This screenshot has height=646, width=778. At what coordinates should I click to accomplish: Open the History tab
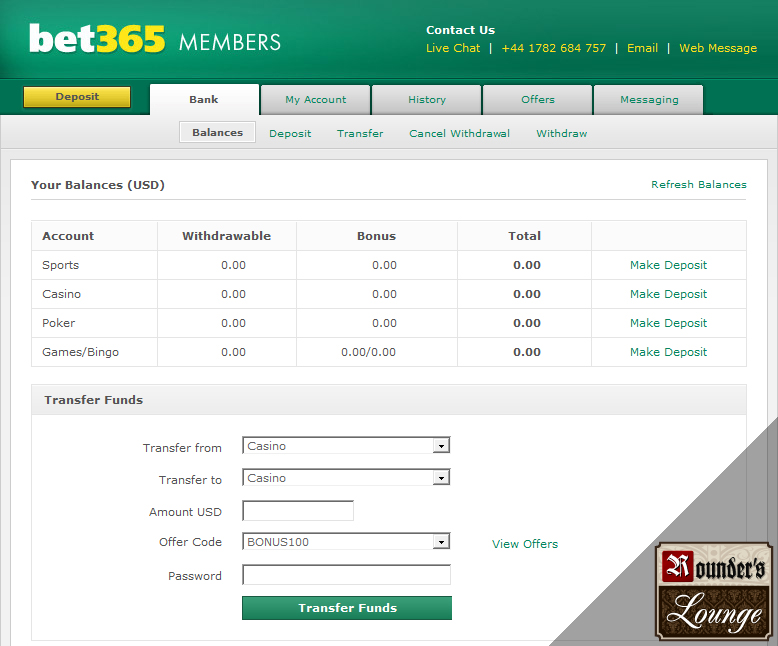(427, 100)
